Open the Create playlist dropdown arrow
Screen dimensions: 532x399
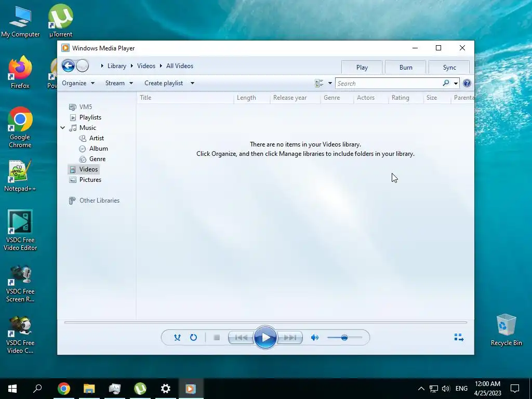192,83
